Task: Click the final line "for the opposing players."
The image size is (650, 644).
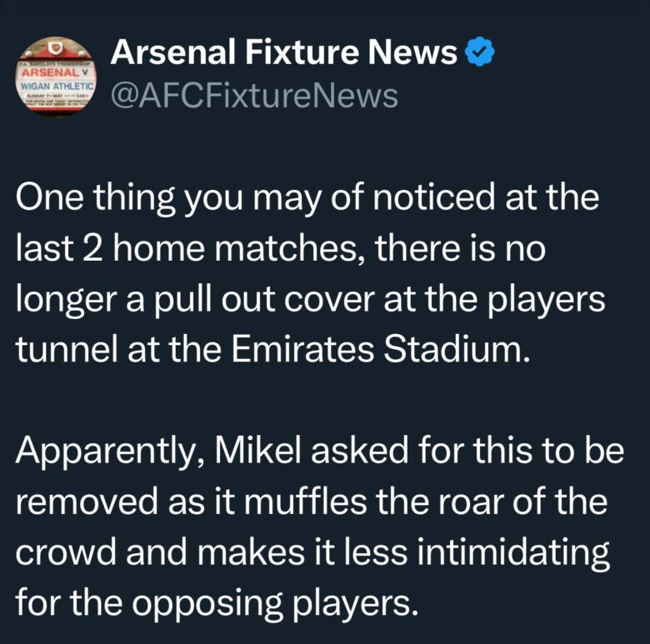Action: pos(216,598)
